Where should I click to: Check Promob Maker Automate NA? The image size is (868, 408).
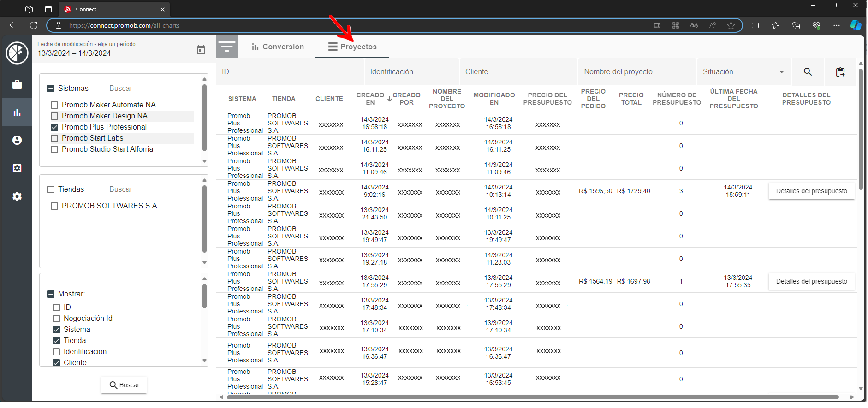click(54, 105)
